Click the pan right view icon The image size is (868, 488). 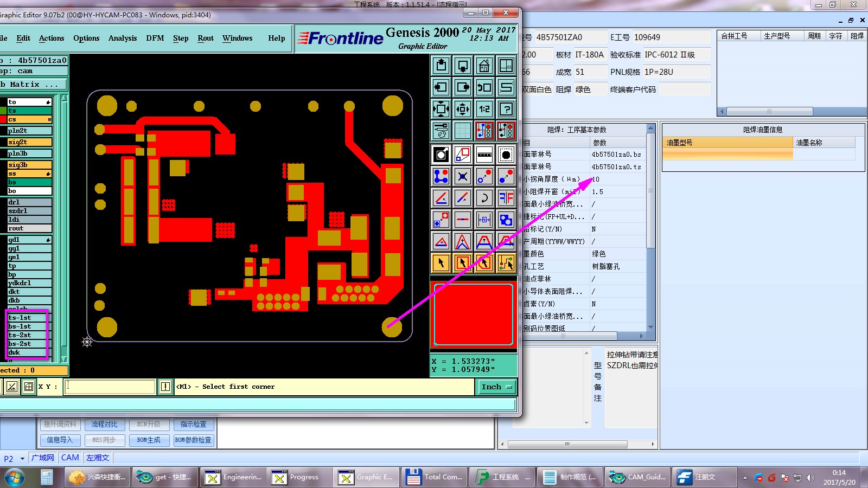pyautogui.click(x=463, y=87)
